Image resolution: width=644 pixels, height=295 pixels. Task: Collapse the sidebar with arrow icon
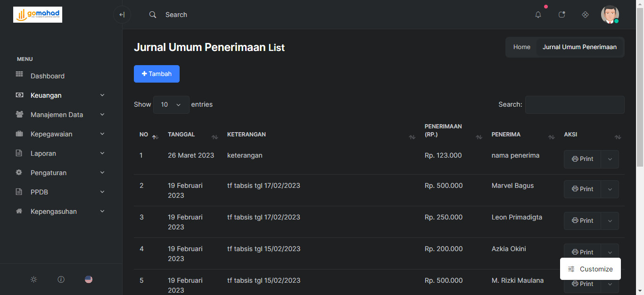click(122, 15)
